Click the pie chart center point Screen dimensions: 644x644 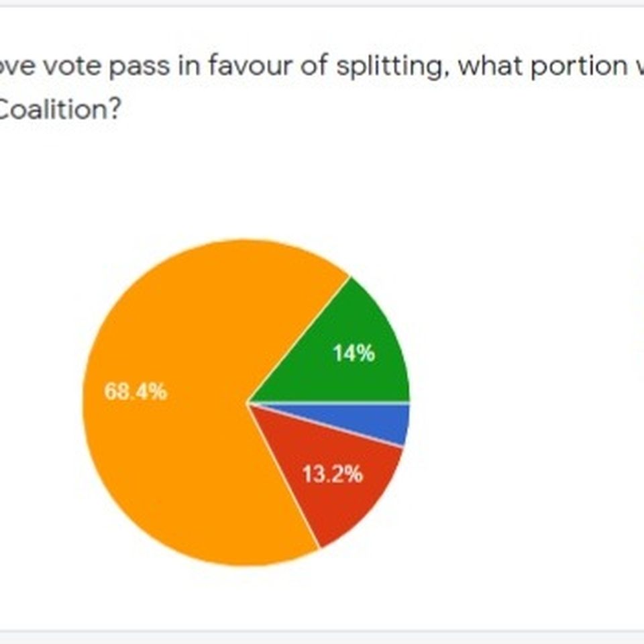247,403
